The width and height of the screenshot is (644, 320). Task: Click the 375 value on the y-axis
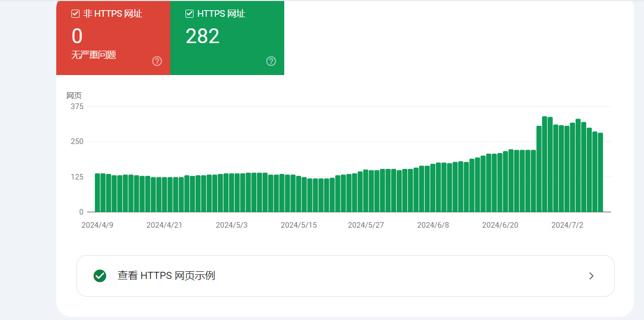[x=77, y=106]
